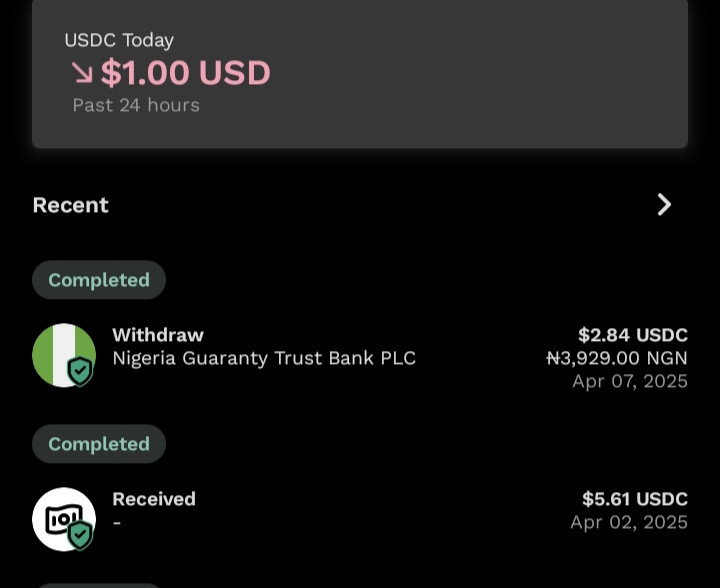720x588 pixels.
Task: Tap the cash banknote Received icon
Action: [x=64, y=519]
